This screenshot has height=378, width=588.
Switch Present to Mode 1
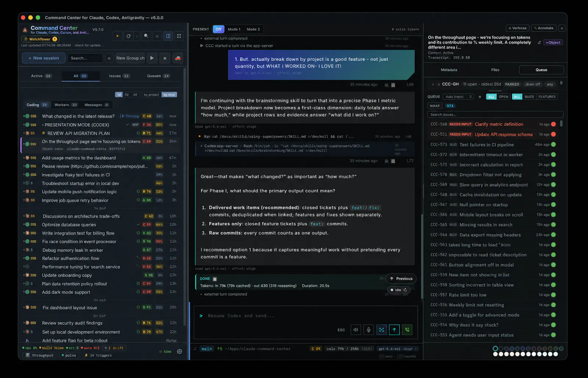pos(234,29)
